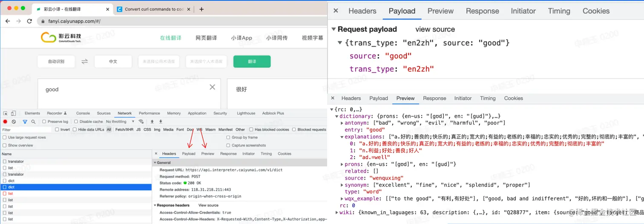Enable Preserve log checkbox
Screen dimensions: 644x224
[x=44, y=122]
